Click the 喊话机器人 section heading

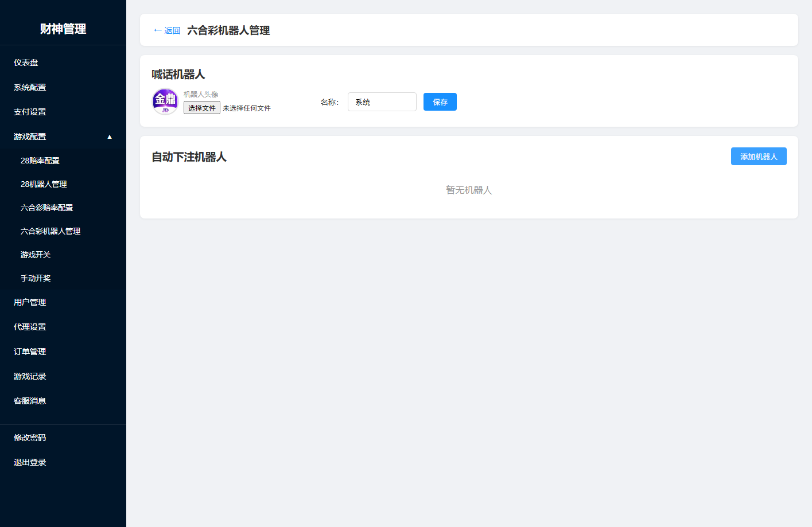tap(178, 75)
